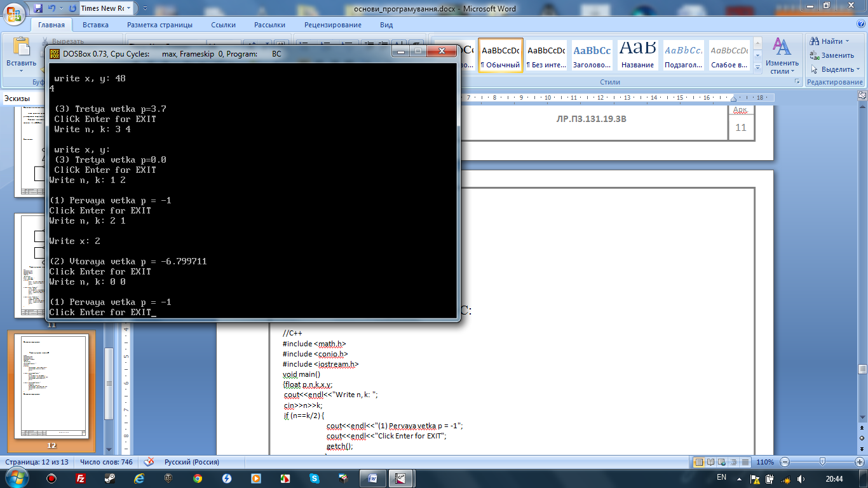Customize the Quick Access Toolbar dropdown
This screenshot has width=868, height=488.
click(144, 9)
